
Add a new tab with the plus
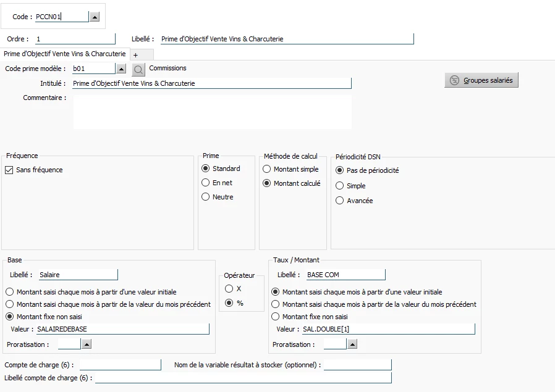tap(135, 55)
